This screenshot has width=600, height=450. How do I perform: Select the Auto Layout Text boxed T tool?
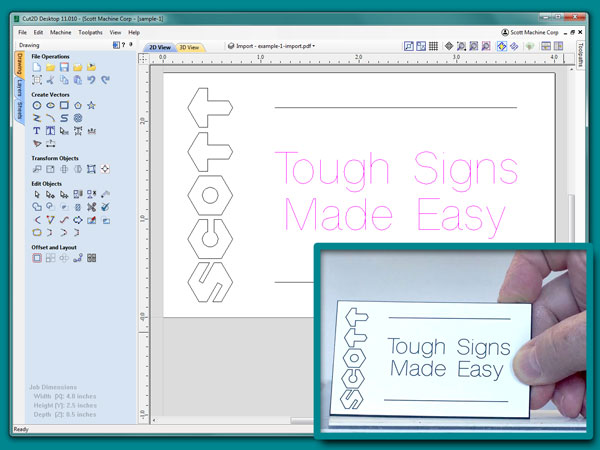pyautogui.click(x=51, y=131)
